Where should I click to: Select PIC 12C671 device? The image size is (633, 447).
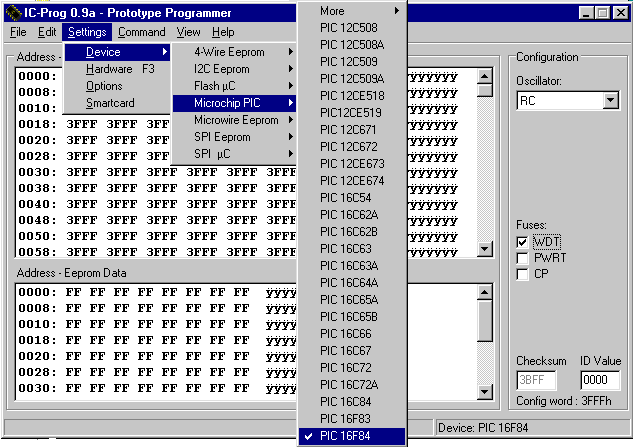click(x=352, y=130)
